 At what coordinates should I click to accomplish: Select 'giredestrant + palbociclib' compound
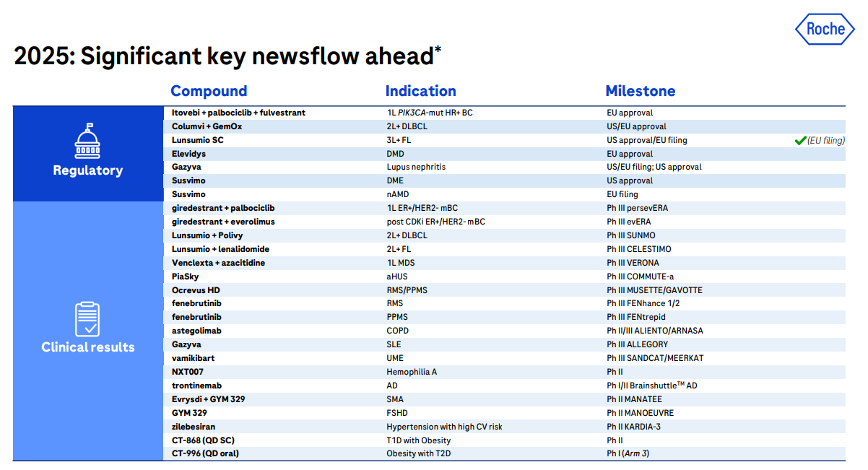[x=223, y=208]
